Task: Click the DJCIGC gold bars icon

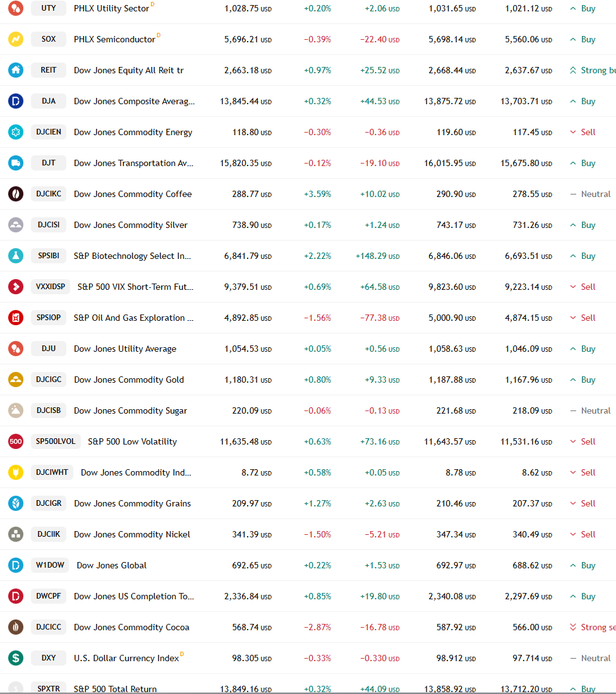Action: point(16,380)
